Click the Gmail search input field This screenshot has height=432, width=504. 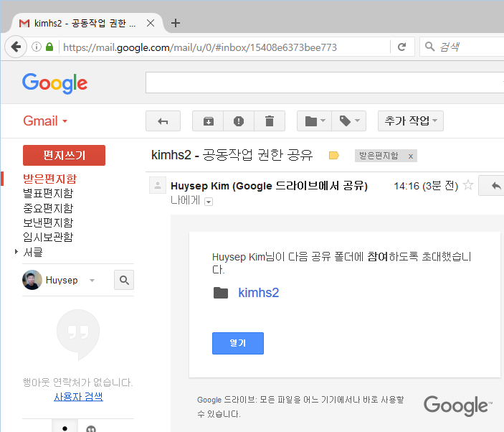[325, 83]
